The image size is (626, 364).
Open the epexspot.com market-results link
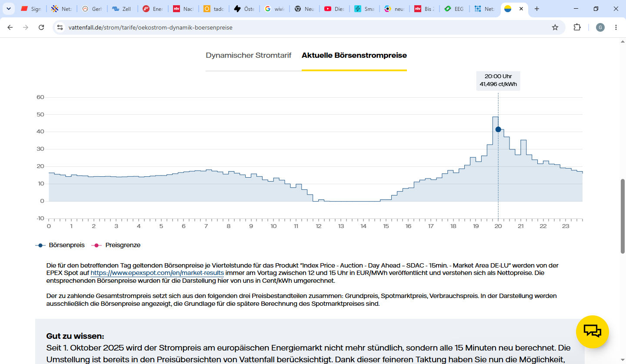point(157,273)
